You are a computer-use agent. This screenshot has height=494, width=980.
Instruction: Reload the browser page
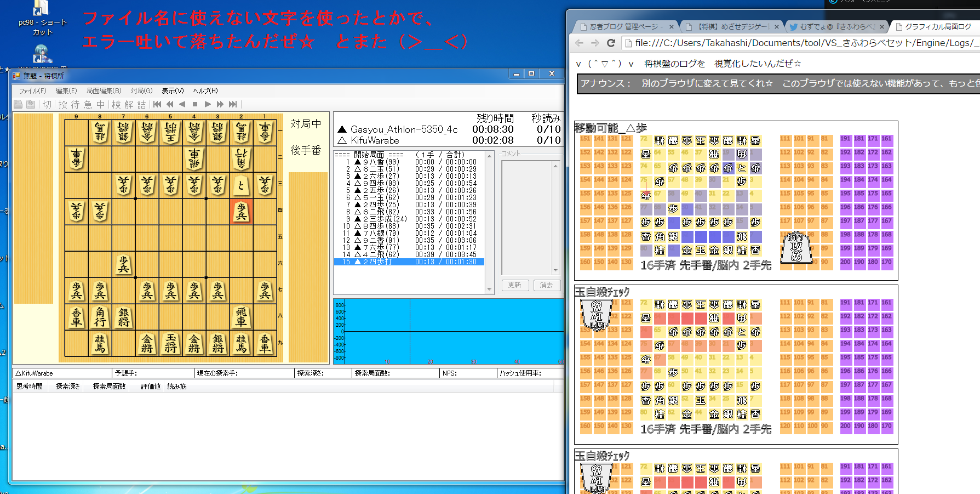click(x=611, y=43)
